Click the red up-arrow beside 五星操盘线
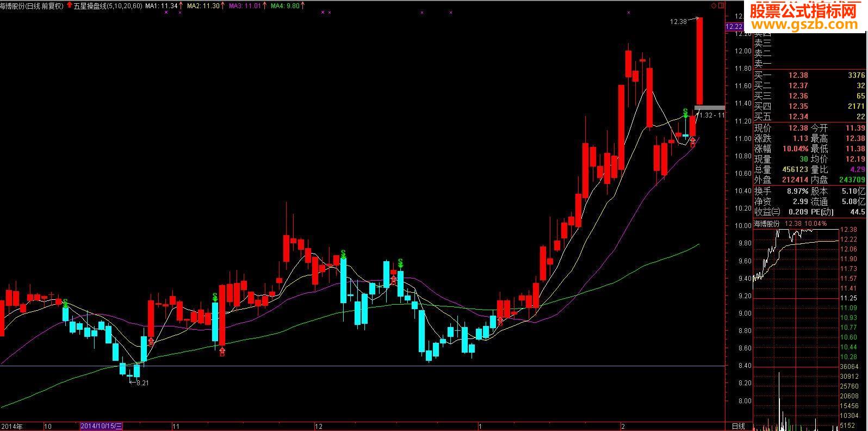Viewport: 868px width, 431px height. [69, 5]
